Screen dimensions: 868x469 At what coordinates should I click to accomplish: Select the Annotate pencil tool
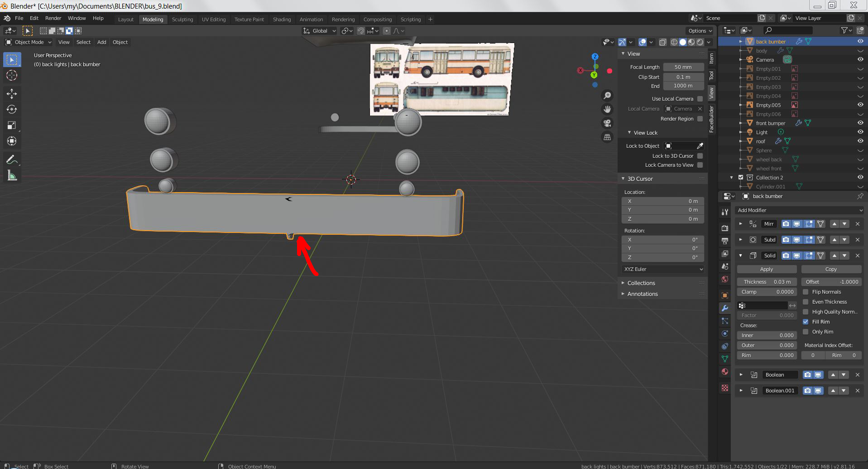(12, 160)
